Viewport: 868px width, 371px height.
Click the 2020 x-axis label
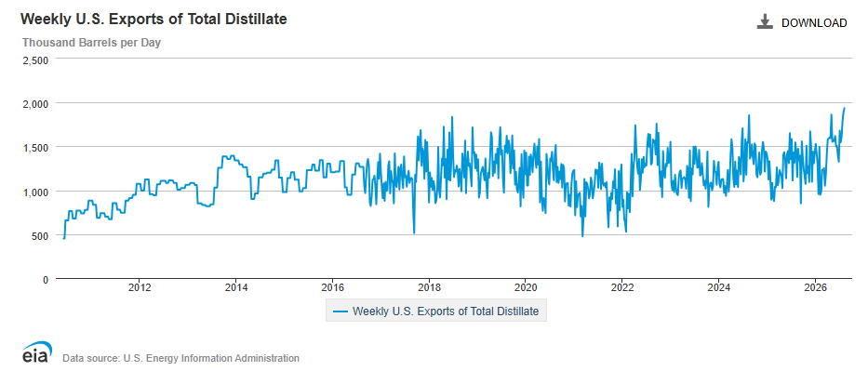[x=526, y=288]
